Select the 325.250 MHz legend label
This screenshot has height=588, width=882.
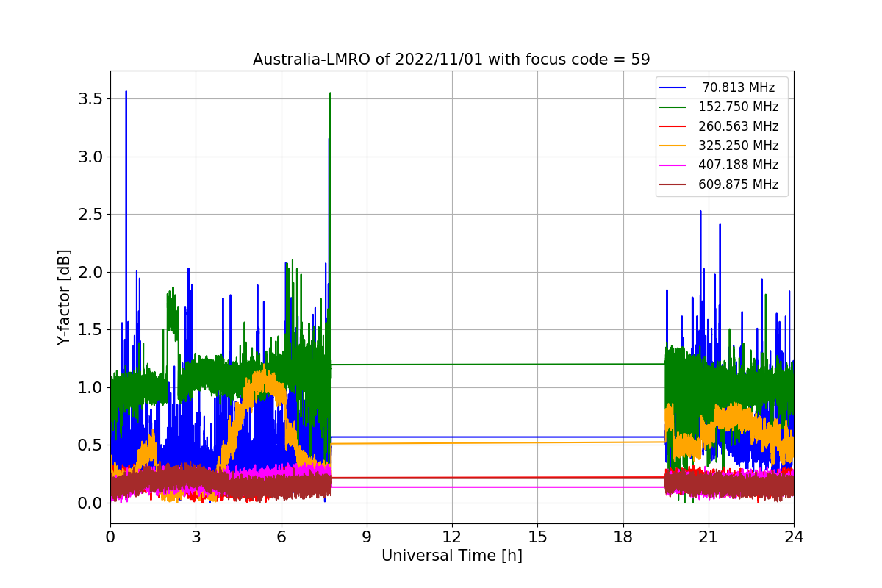pyautogui.click(x=739, y=146)
